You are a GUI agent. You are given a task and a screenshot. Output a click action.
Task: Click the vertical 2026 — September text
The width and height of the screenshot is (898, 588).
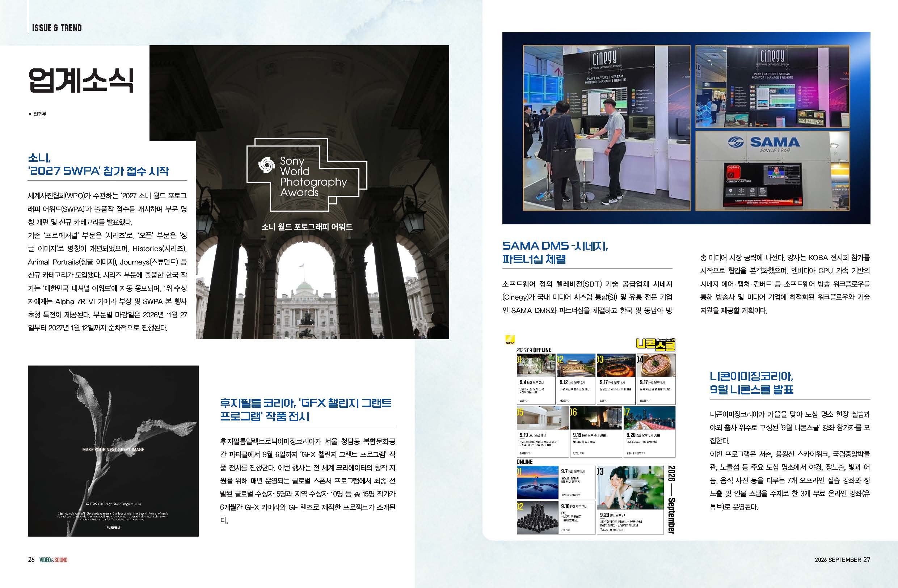point(671,500)
